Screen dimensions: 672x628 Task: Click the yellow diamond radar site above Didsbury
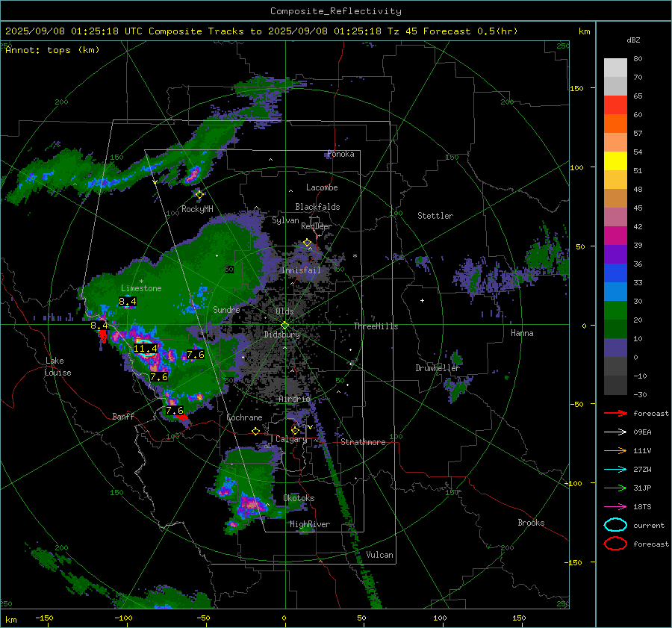(284, 326)
